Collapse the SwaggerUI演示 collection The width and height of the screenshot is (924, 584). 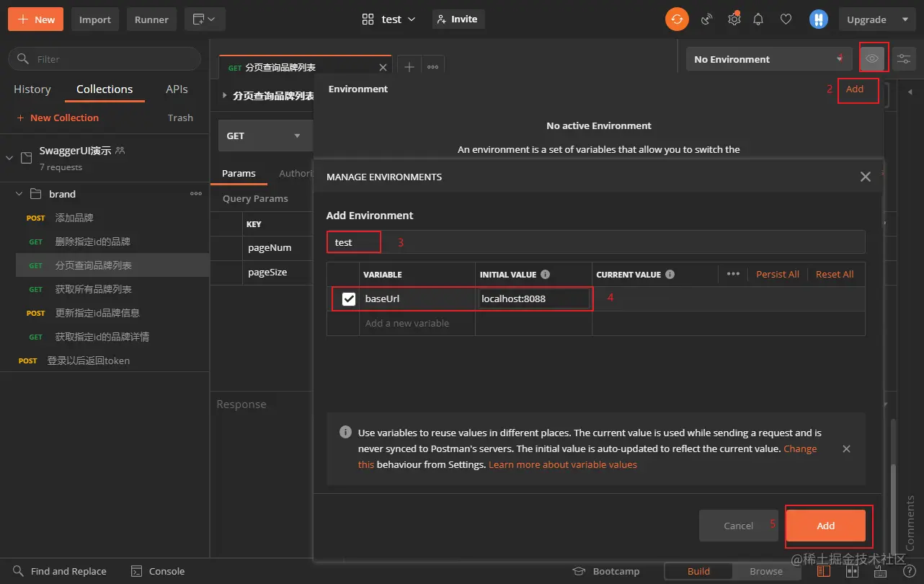pos(9,157)
